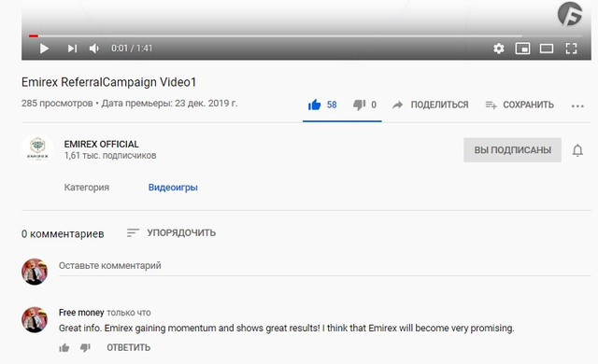Mute the video volume

pos(93,49)
